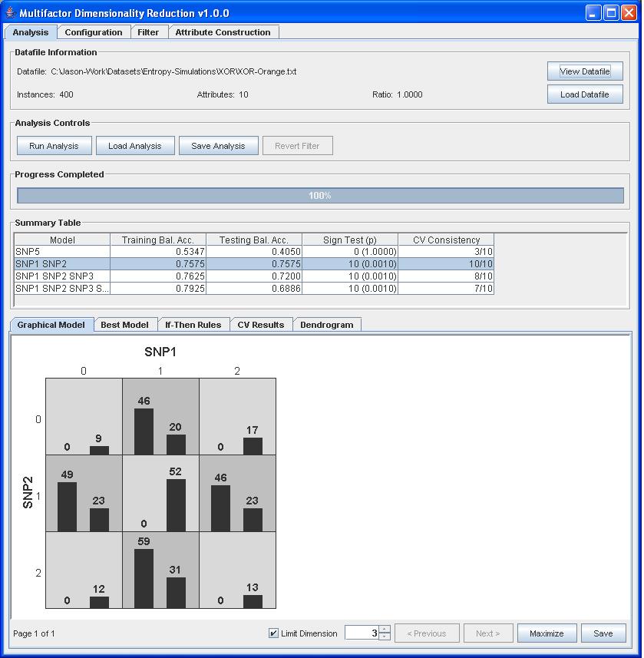Switch to the Configuration tab

pyautogui.click(x=93, y=32)
